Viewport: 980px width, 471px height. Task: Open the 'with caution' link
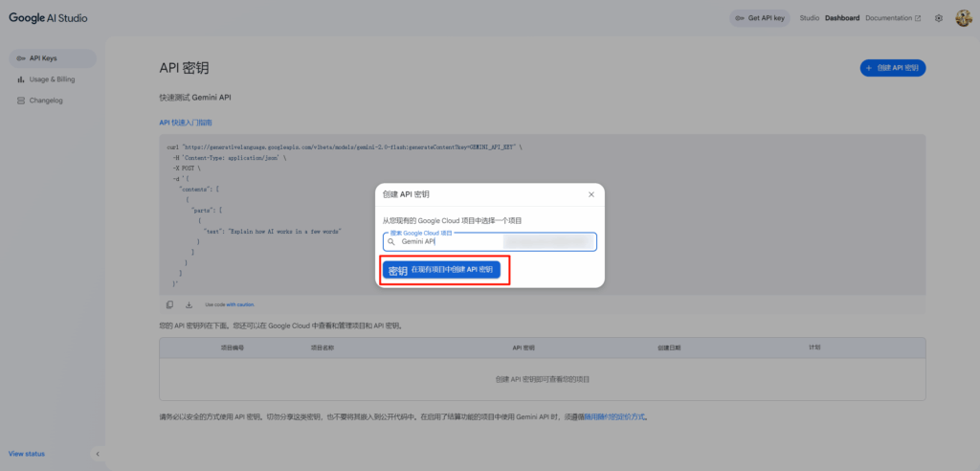tap(240, 304)
